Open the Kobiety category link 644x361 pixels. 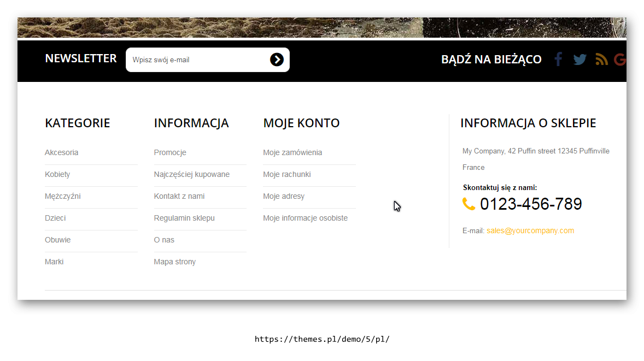[x=57, y=174]
